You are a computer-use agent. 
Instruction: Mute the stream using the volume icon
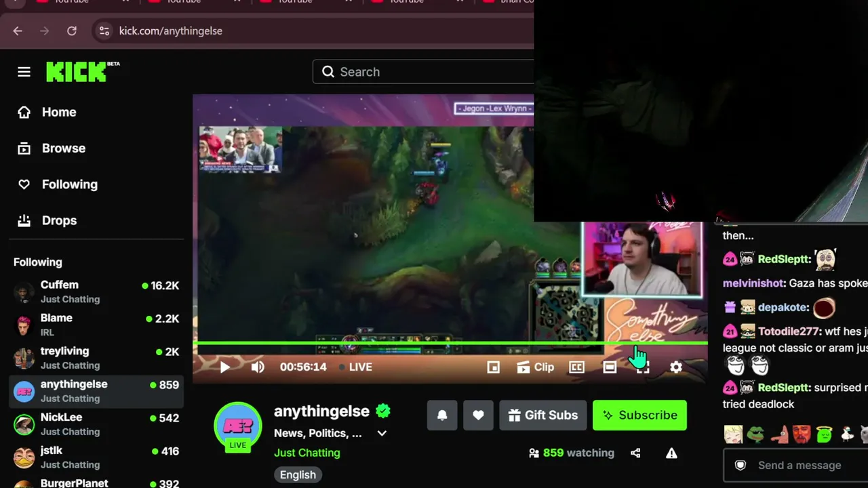(258, 367)
